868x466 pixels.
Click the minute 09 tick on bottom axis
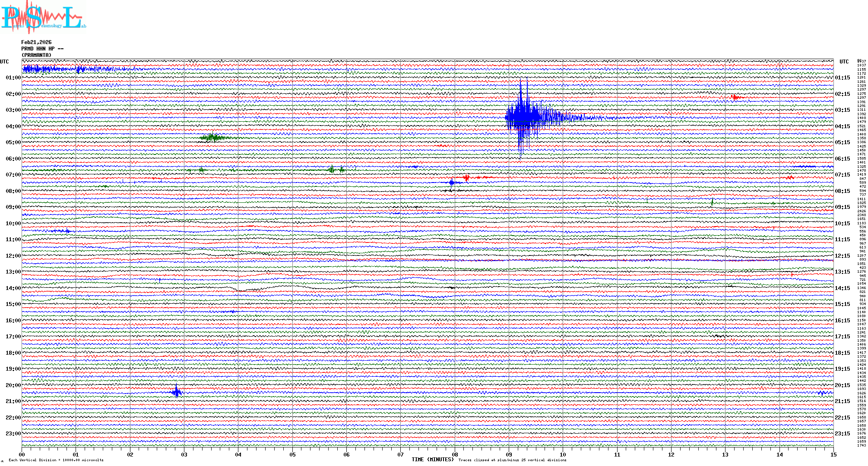509,454
